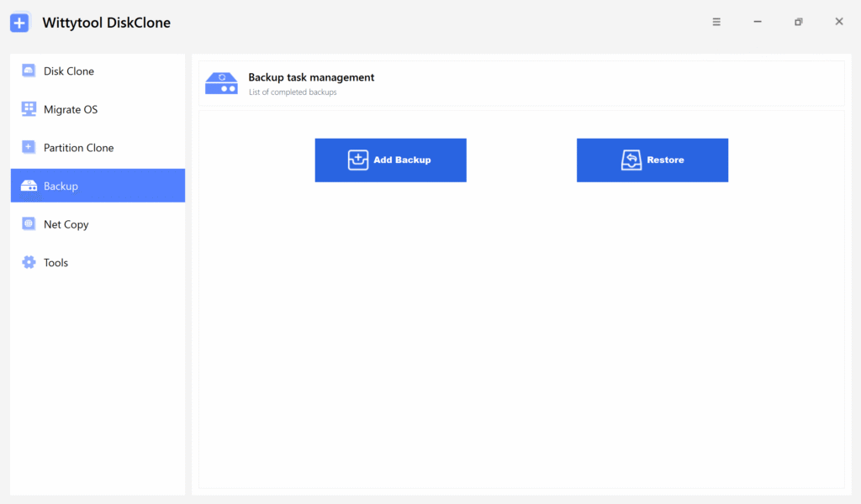Click the "List of completed backups" subtitle
The height and width of the screenshot is (504, 861).
pyautogui.click(x=293, y=92)
